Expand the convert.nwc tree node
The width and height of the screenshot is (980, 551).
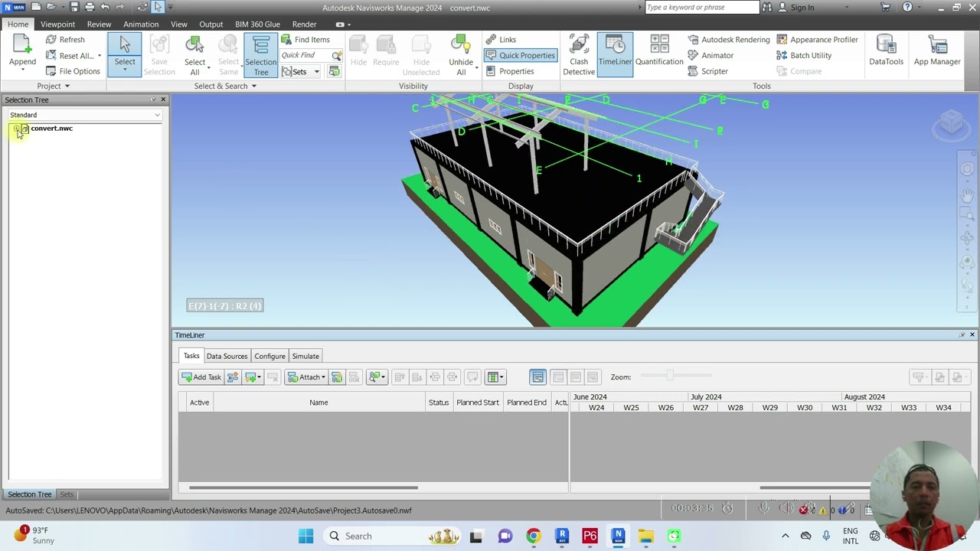16,129
